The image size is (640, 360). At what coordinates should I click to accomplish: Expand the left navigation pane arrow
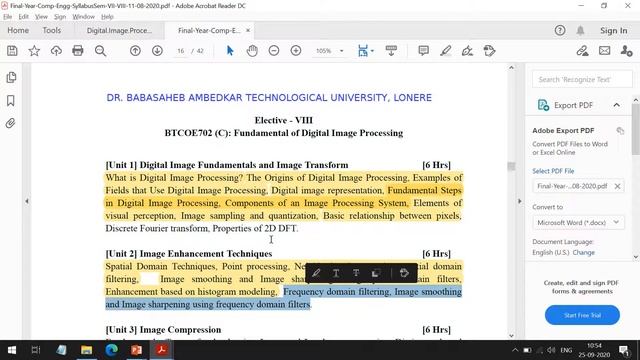tap(27, 201)
